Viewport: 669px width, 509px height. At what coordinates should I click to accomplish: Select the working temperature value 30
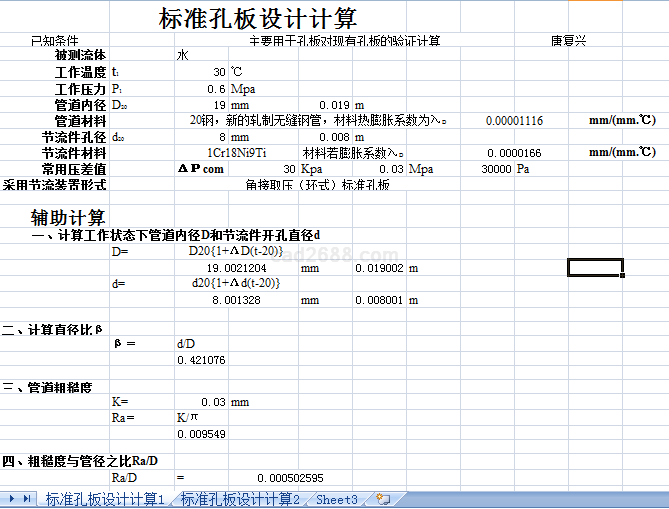click(218, 72)
